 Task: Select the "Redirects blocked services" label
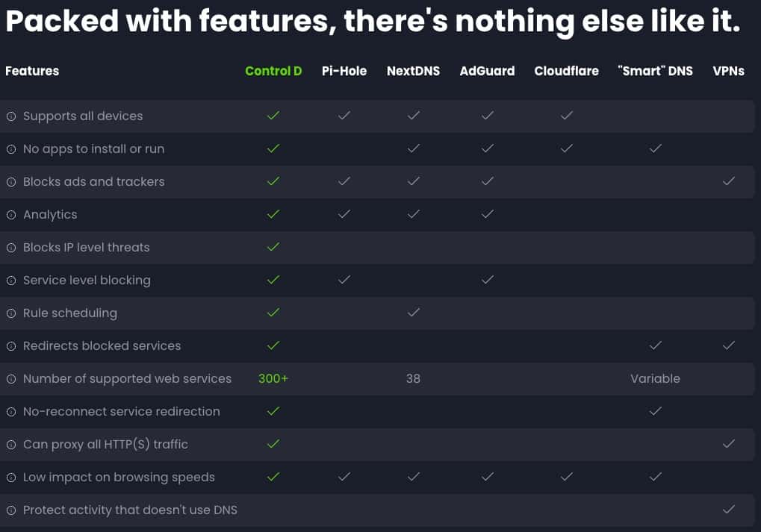coord(102,345)
